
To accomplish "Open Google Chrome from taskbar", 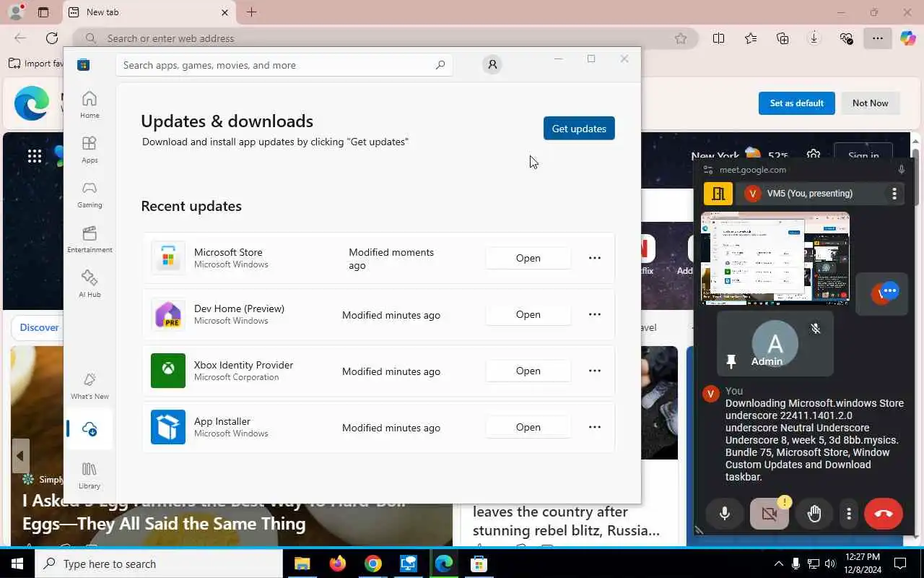I will [x=372, y=564].
